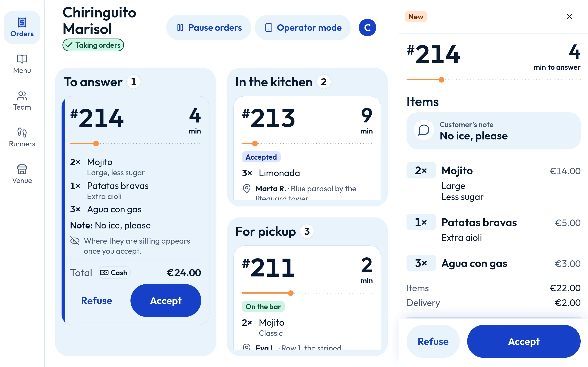The height and width of the screenshot is (367, 588).
Task: Open order #213 card in the kitchen
Action: (x=307, y=148)
